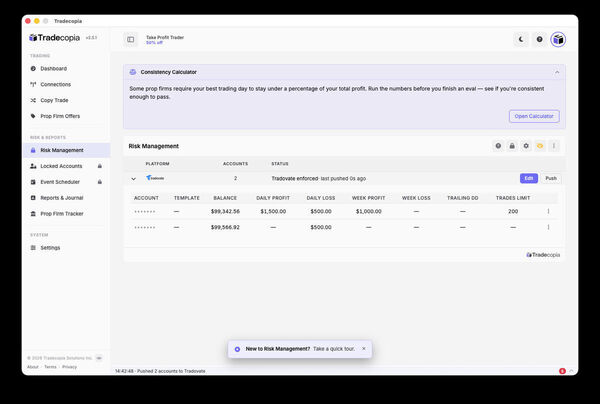Open Risk Management gear settings
This screenshot has height=404, width=600.
[526, 146]
